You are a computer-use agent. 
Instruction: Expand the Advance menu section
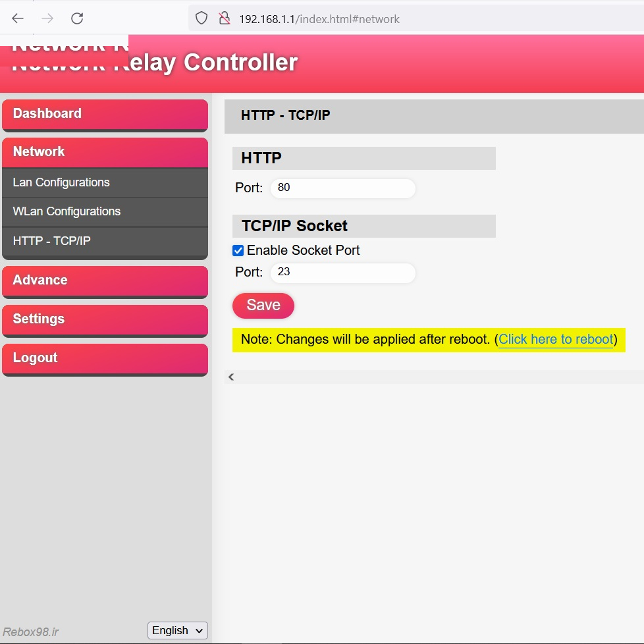pyautogui.click(x=105, y=281)
